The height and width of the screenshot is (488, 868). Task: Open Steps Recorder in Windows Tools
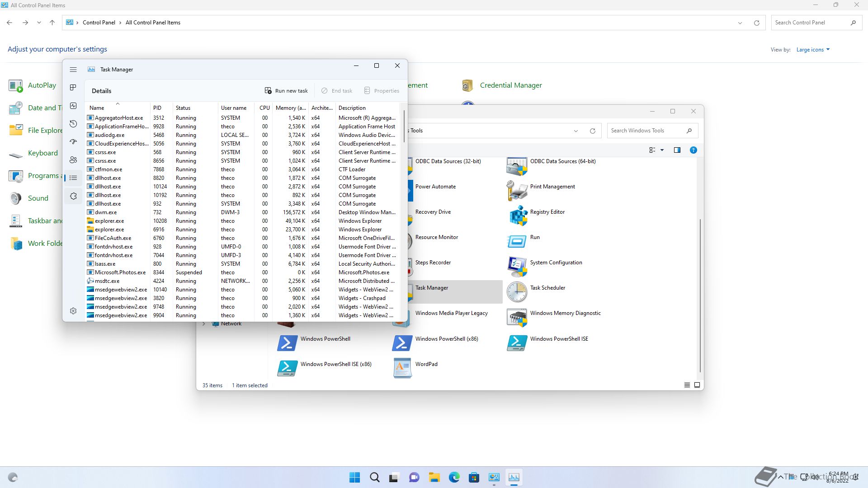pos(429,266)
